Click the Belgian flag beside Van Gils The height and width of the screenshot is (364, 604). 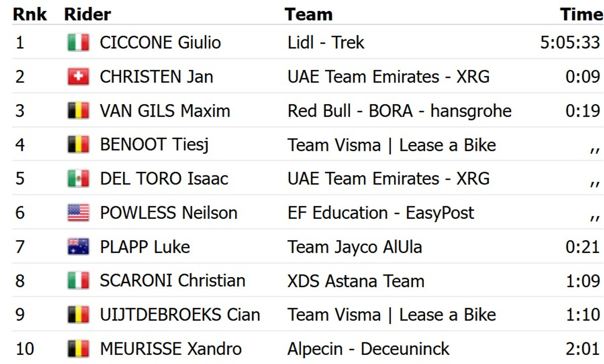(x=78, y=111)
